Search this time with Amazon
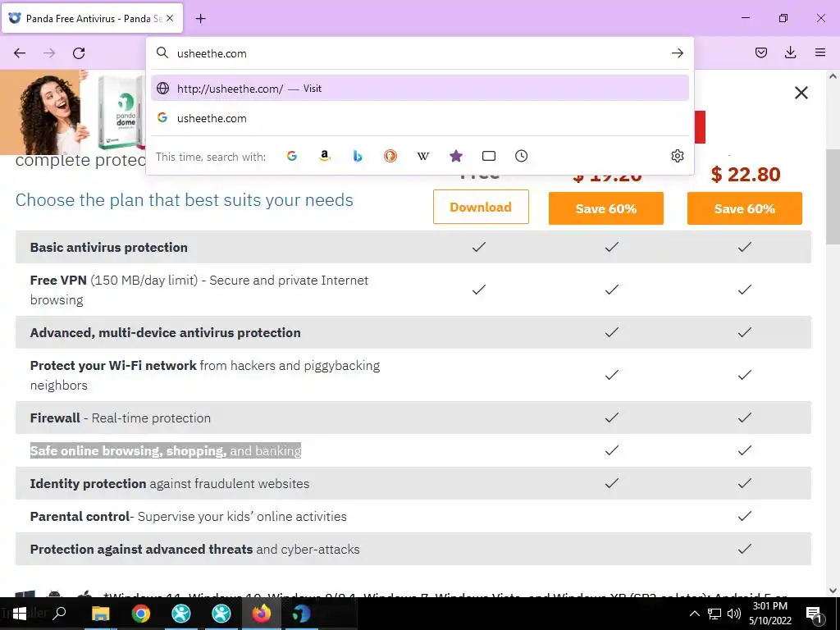This screenshot has height=630, width=840. 325,156
